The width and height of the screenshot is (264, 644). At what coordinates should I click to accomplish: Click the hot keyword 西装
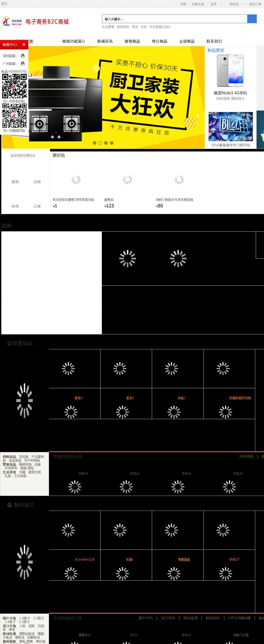[x=135, y=27]
